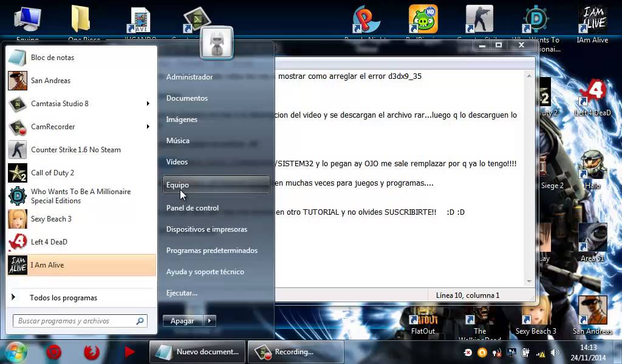Click the network warning tray icon
Viewport: 622px width, 364px height.
[x=540, y=352]
